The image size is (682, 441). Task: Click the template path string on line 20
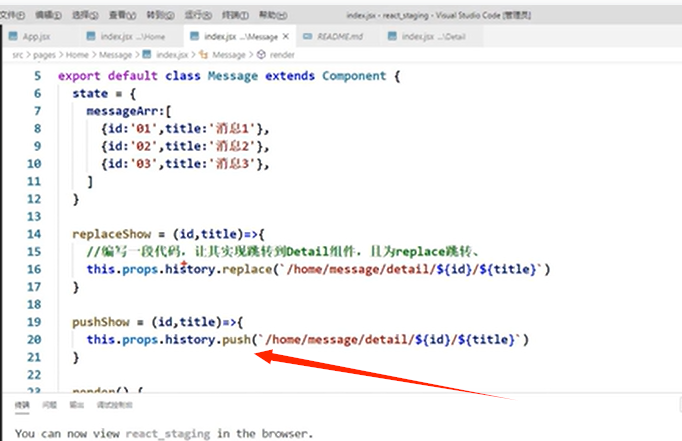390,340
